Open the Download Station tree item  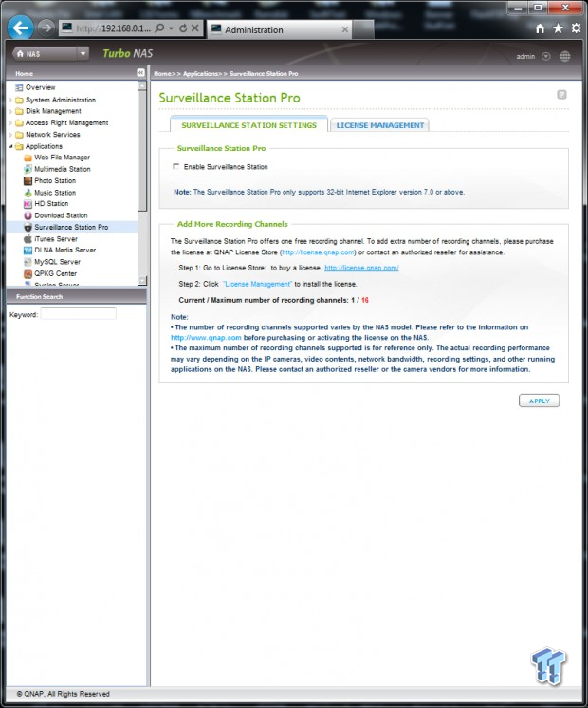61,215
